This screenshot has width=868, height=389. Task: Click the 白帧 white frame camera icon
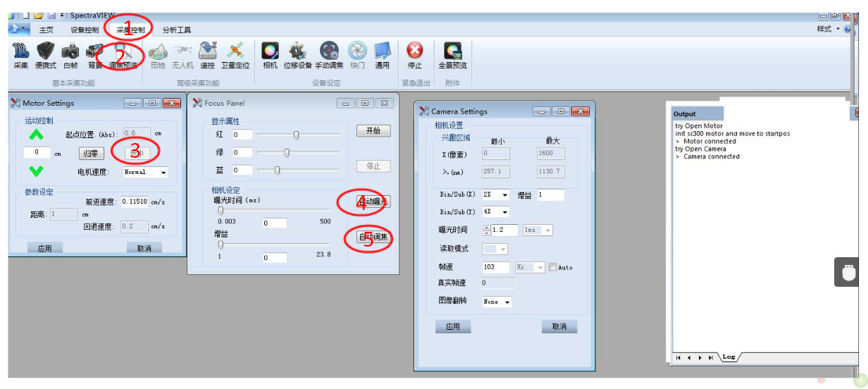click(x=70, y=53)
